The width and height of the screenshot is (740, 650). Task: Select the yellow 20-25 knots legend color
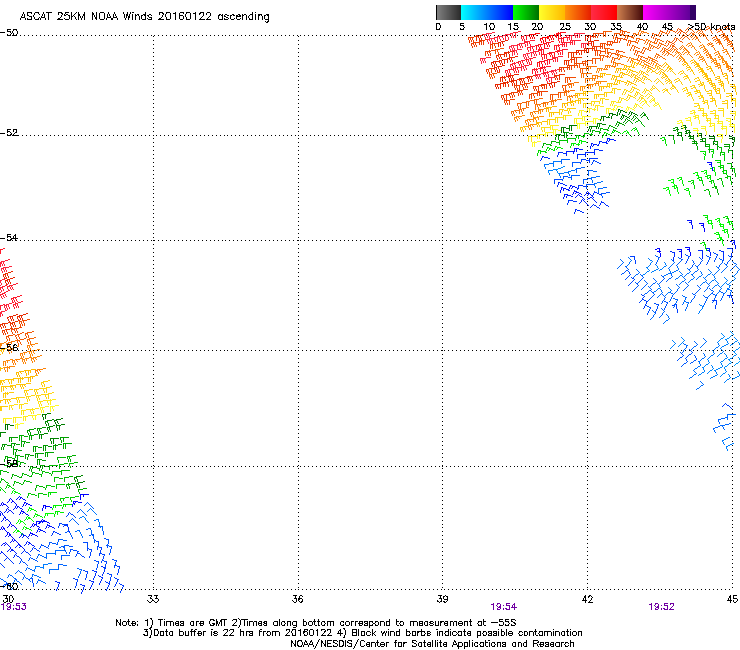(x=552, y=12)
